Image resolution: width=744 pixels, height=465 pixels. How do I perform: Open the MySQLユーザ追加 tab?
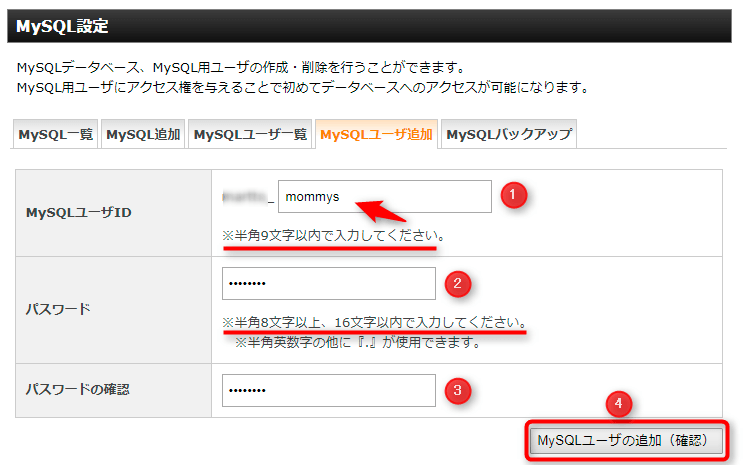(376, 134)
